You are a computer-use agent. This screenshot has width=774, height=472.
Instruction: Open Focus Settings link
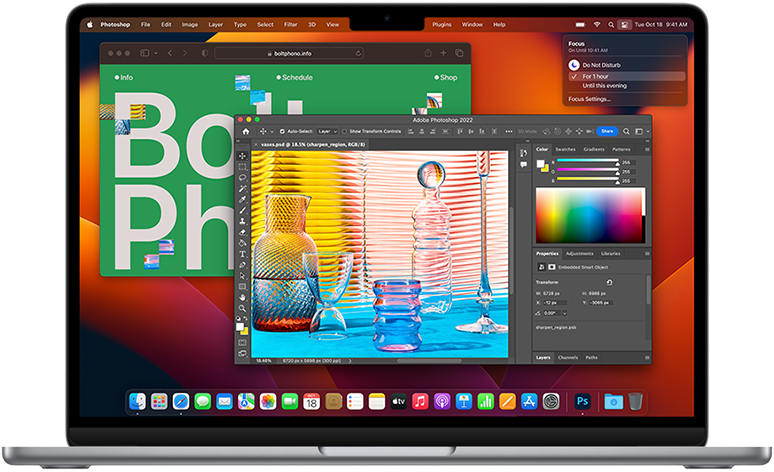[589, 99]
